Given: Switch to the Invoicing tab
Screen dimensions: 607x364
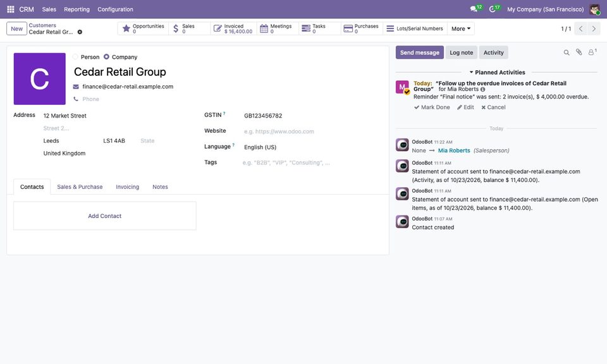Looking at the screenshot, I should point(127,187).
